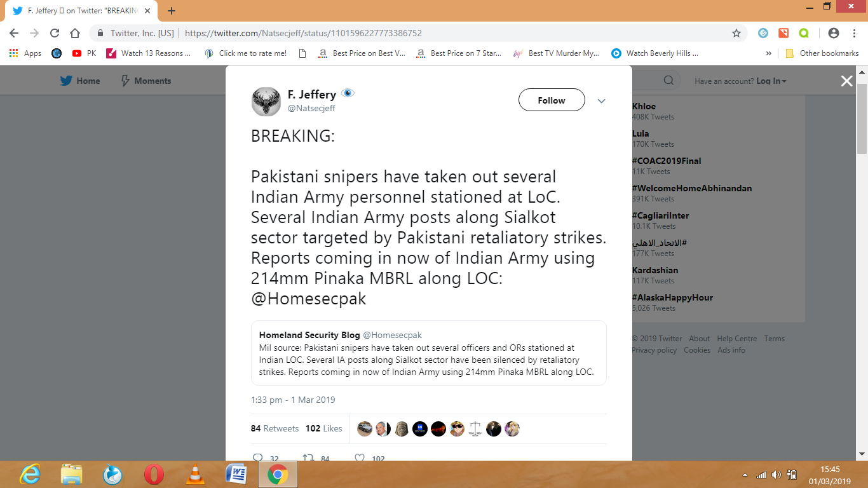
Task: Open a new browser tab
Action: pyautogui.click(x=172, y=11)
